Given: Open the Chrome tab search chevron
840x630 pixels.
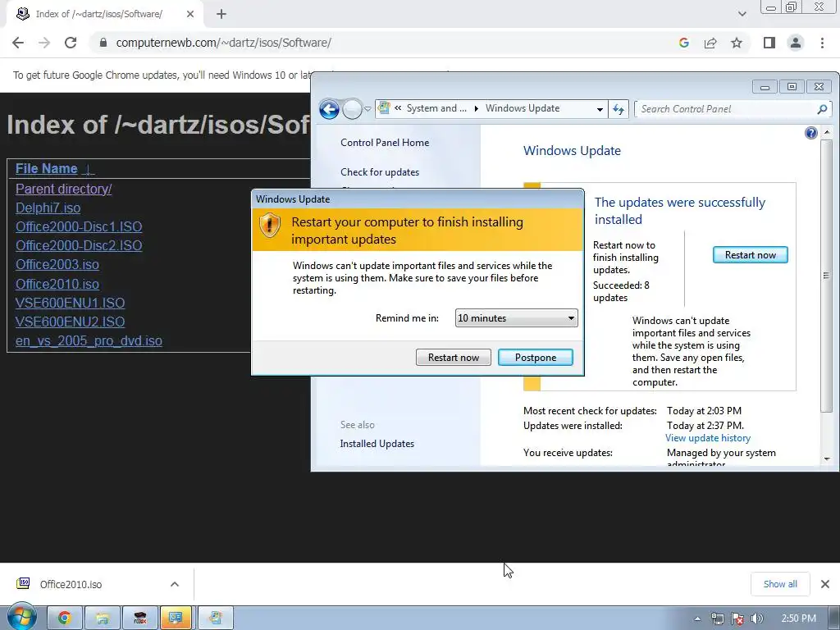Looking at the screenshot, I should tap(742, 14).
